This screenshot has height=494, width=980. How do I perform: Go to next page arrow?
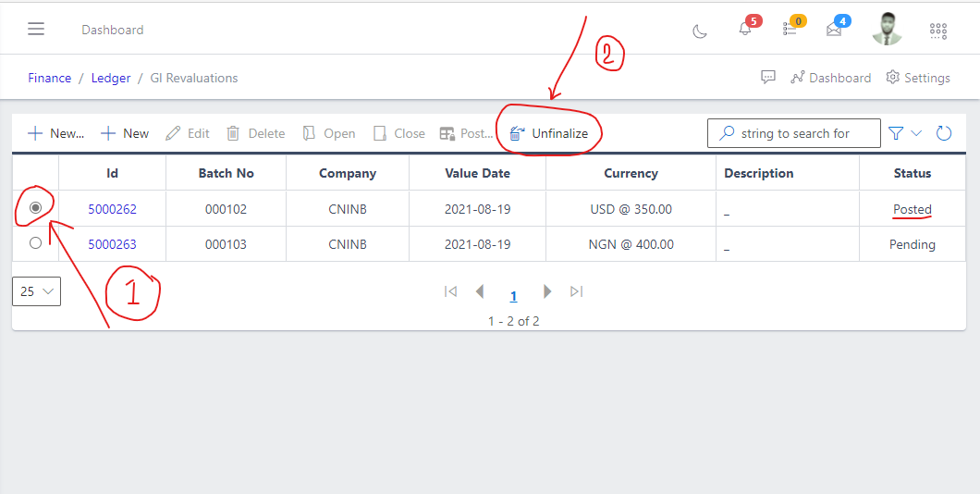coord(547,291)
